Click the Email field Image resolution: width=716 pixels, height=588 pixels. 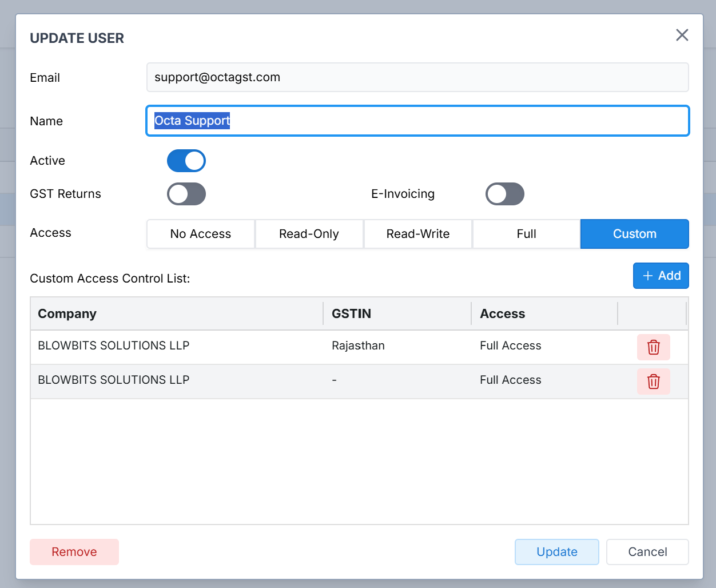click(x=417, y=77)
